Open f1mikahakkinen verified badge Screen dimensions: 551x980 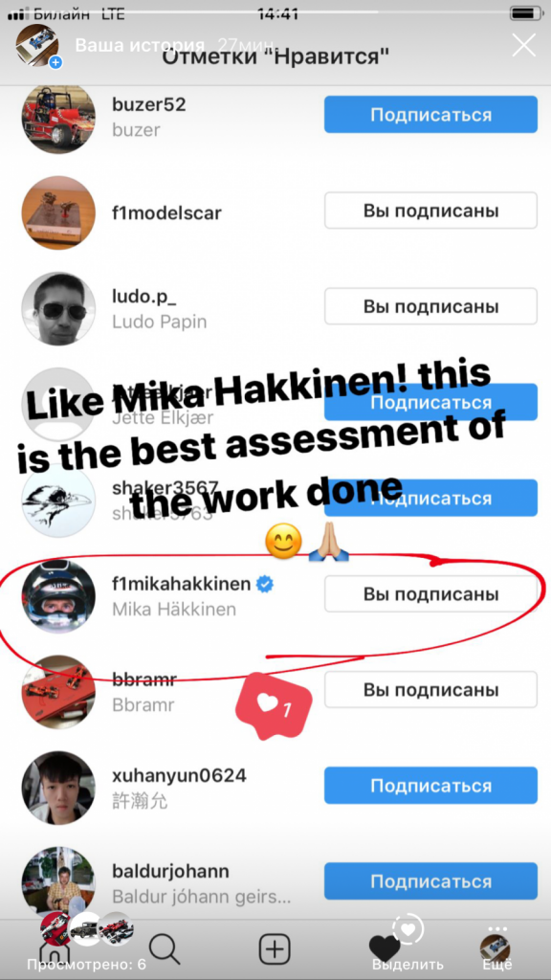(266, 585)
